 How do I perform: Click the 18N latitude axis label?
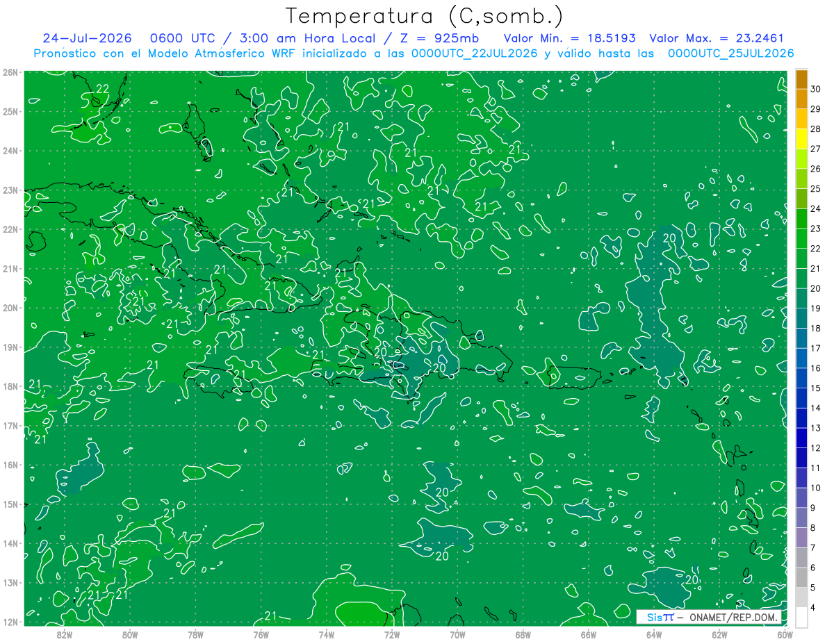10,386
